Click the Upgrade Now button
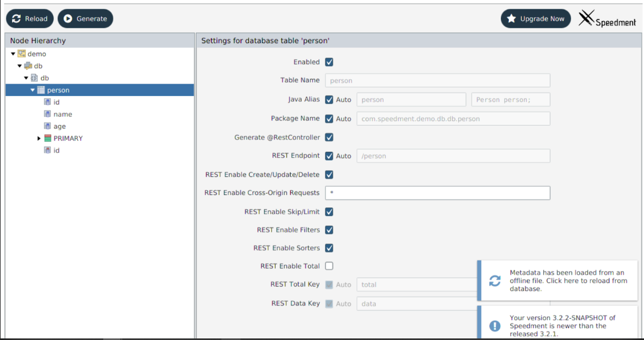This screenshot has height=340, width=644. point(536,19)
